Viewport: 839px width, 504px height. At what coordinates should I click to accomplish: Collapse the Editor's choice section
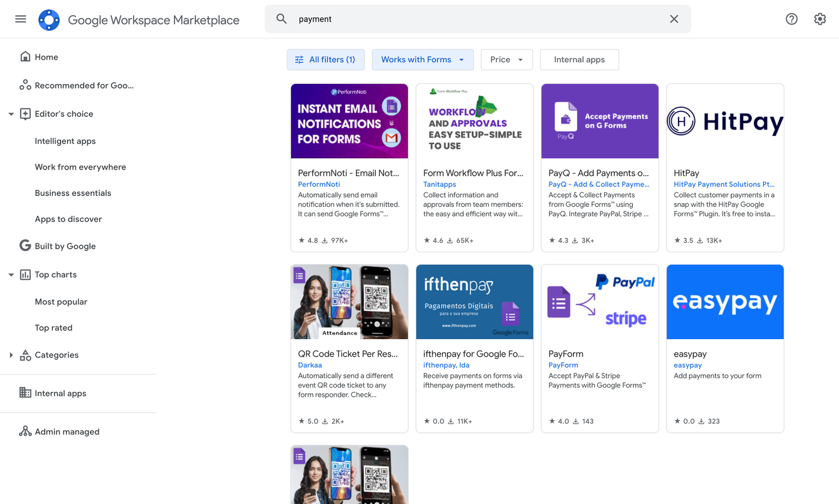(x=11, y=114)
